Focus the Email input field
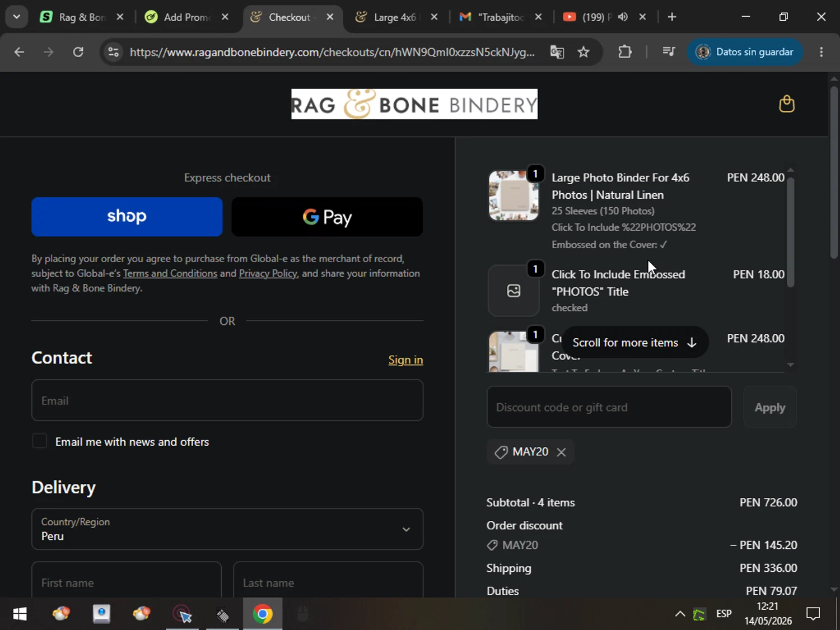The image size is (840, 630). (227, 400)
